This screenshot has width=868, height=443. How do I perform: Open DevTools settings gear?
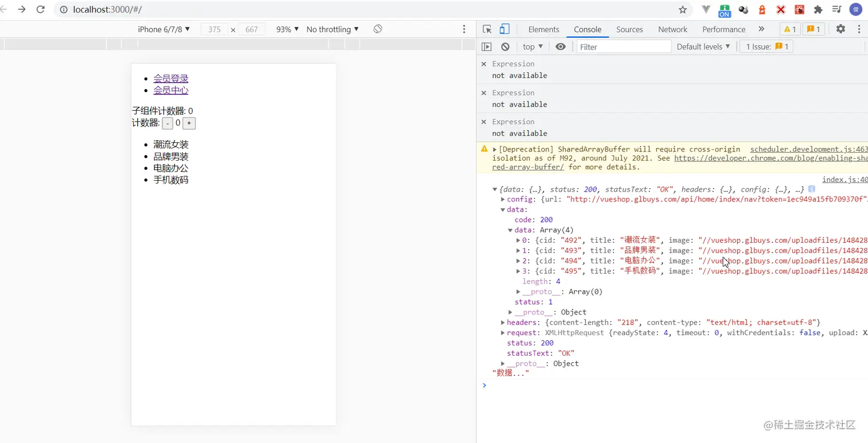(840, 29)
